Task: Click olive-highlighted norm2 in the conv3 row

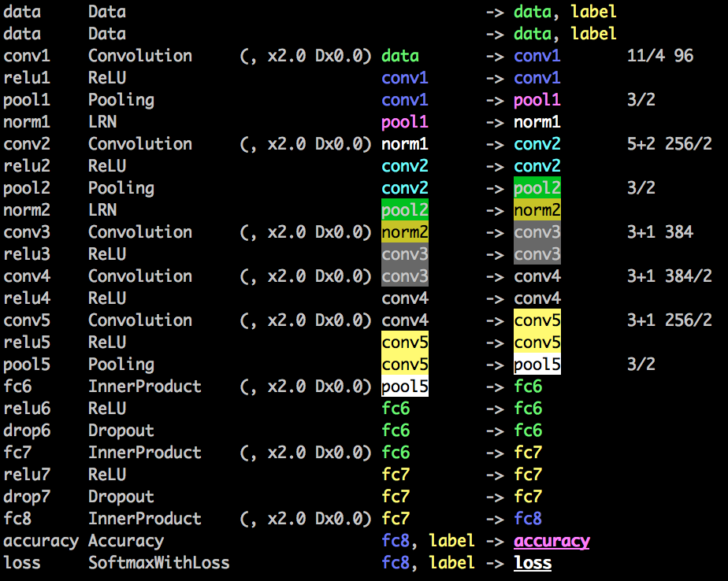Action: click(x=405, y=232)
